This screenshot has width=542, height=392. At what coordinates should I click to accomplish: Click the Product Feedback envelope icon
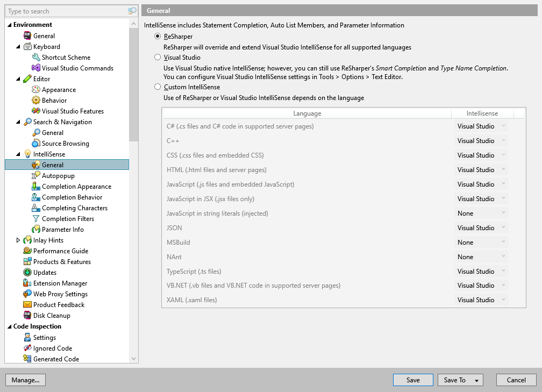click(27, 305)
